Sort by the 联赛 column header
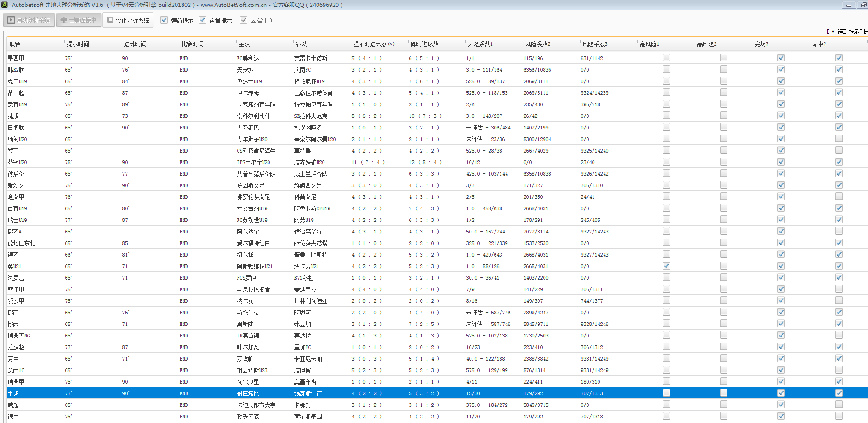868x423 pixels. pos(15,44)
